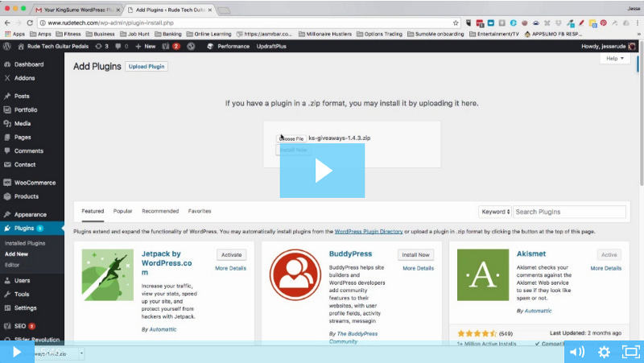Viewport: 644px width, 363px height.
Task: Switch to the Recommended plugins tab
Action: (160, 211)
